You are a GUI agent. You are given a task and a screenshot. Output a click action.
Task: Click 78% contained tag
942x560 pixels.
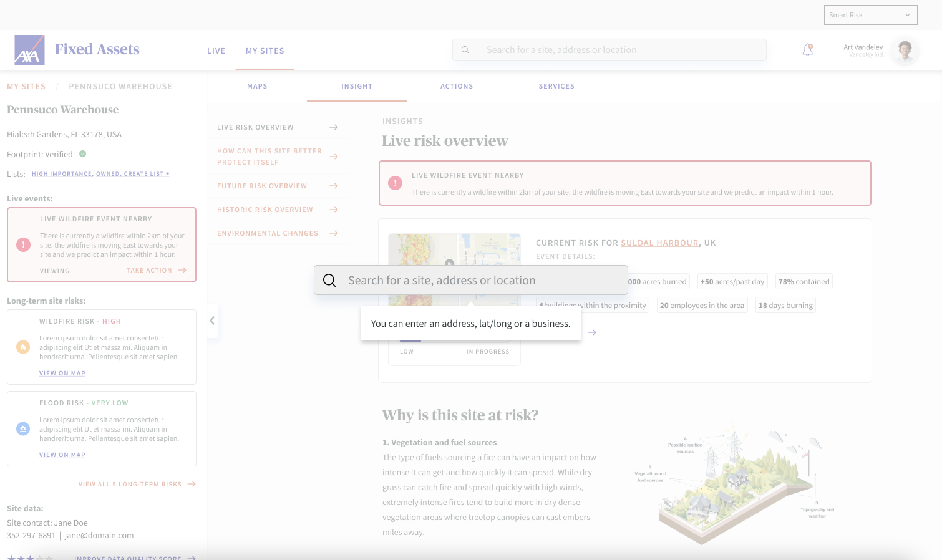[804, 282]
